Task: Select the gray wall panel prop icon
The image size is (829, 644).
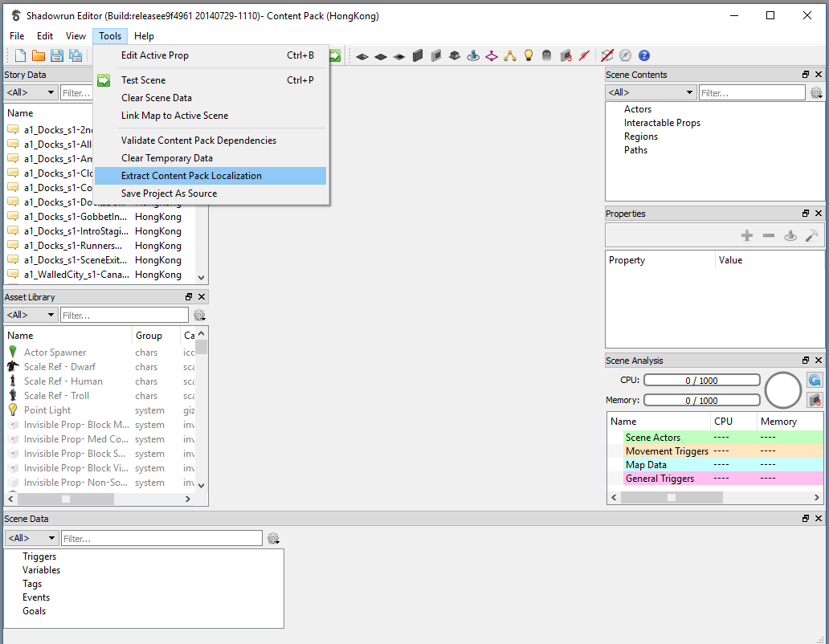Action: 436,55
